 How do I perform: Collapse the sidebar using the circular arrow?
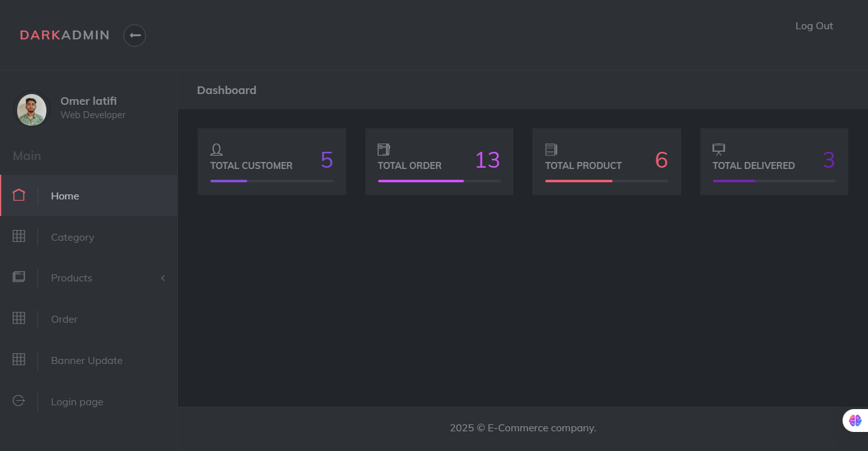pos(134,36)
